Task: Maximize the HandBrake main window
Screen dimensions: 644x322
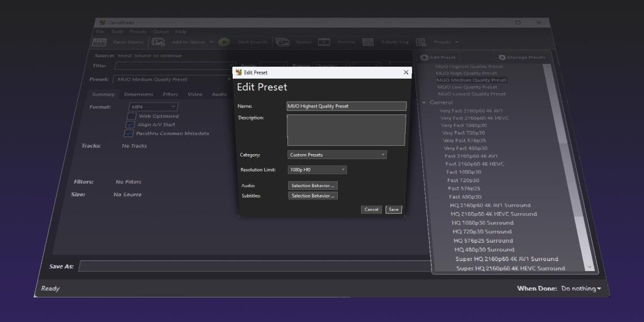Action: tap(518, 23)
